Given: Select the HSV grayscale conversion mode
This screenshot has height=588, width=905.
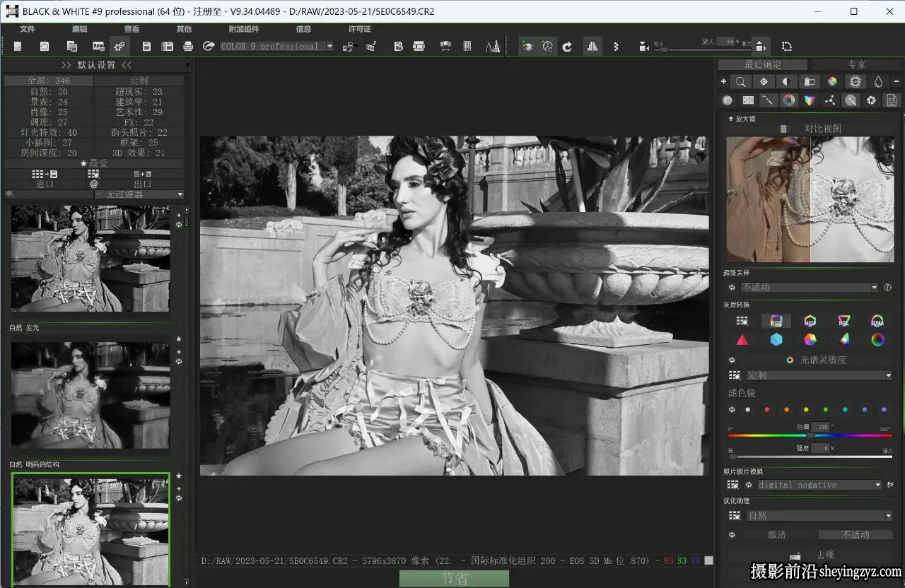Looking at the screenshot, I should 810,321.
